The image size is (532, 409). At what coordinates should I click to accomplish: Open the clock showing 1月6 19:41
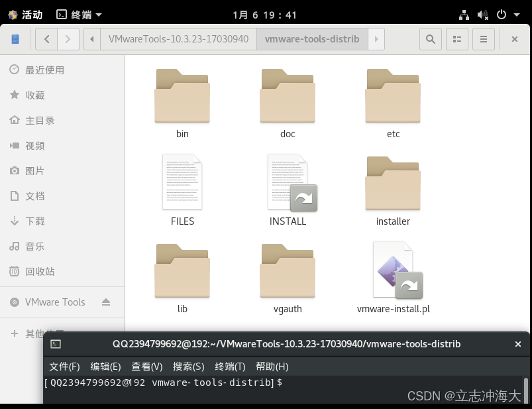[x=264, y=15]
